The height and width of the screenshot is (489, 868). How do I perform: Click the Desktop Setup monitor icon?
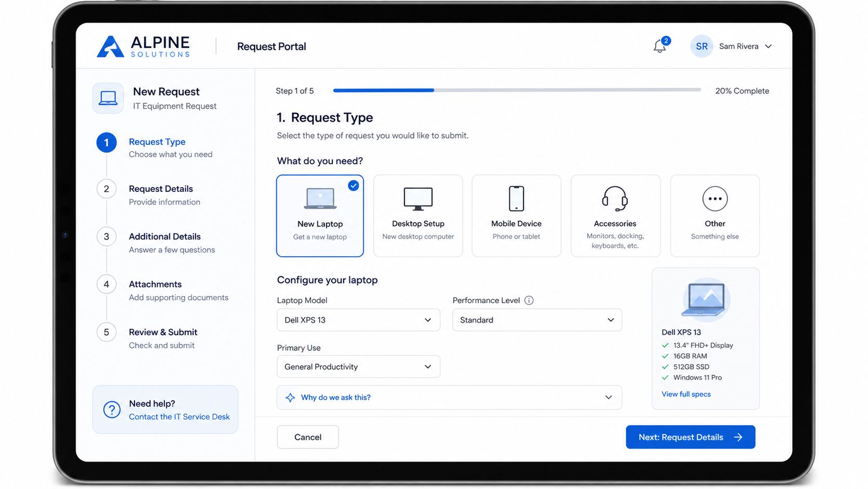tap(418, 199)
